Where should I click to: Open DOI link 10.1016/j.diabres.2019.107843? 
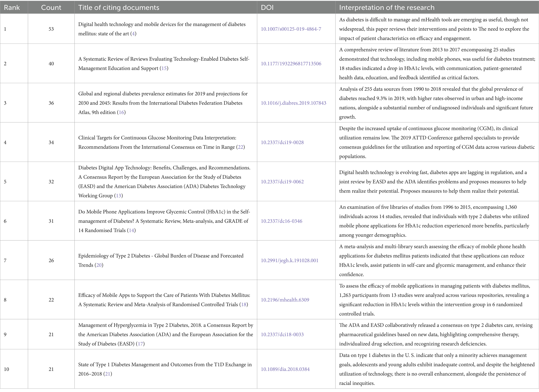[x=294, y=103]
